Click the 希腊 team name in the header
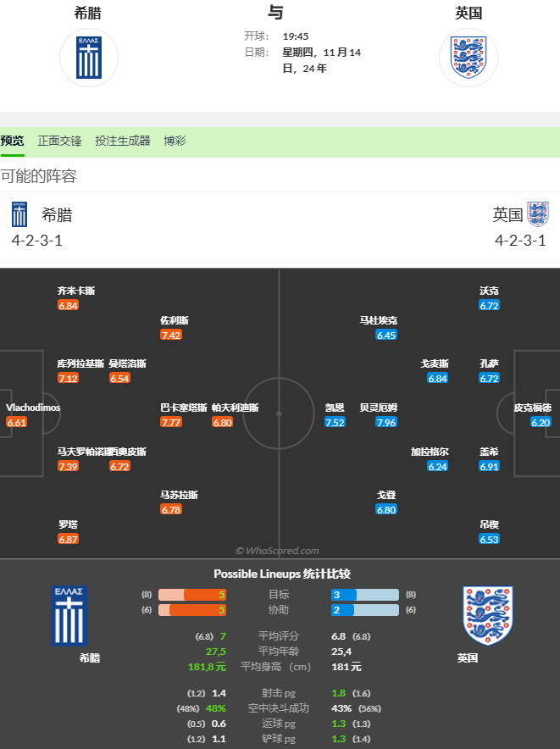 tap(87, 13)
